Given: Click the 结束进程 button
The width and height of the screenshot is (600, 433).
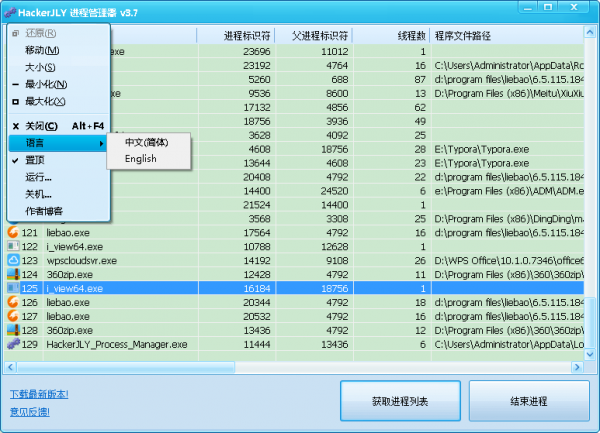Looking at the screenshot, I should click(529, 401).
